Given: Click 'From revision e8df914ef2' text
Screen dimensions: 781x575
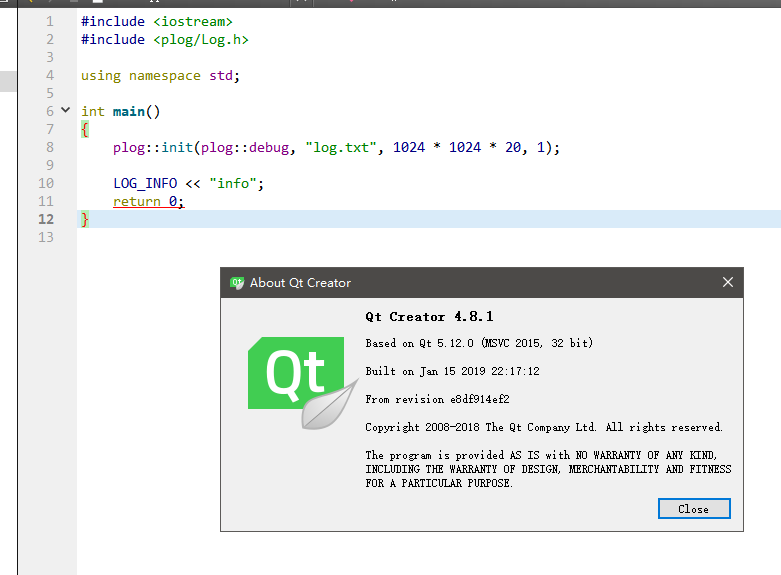Looking at the screenshot, I should 437,399.
